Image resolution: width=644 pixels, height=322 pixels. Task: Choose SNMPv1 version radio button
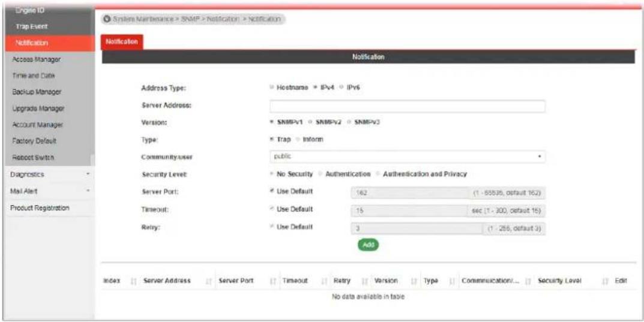coord(272,122)
